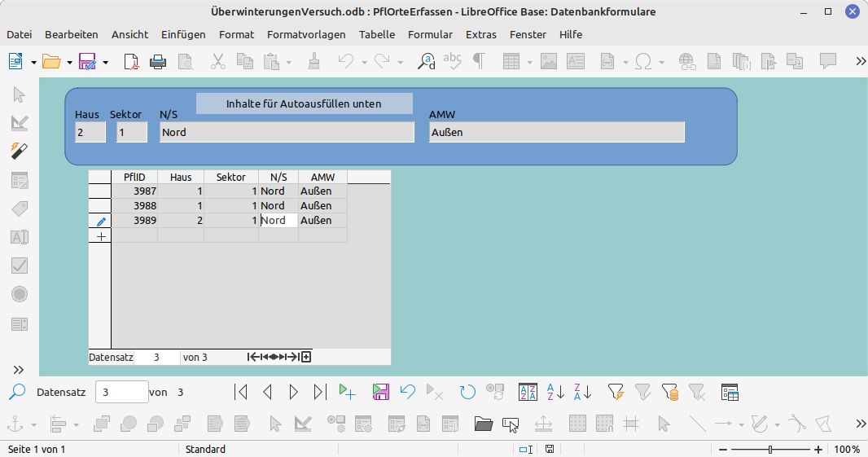The width and height of the screenshot is (868, 457).
Task: Insert an image
Action: coord(549,61)
